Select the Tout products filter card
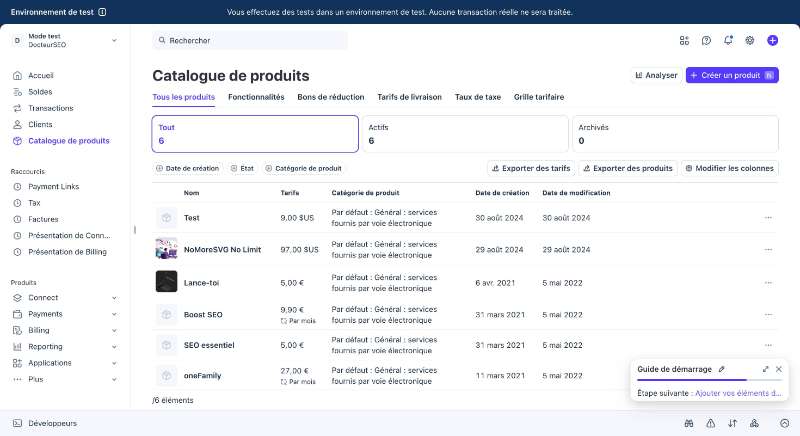Screen dimensions: 800x436 [x=255, y=134]
